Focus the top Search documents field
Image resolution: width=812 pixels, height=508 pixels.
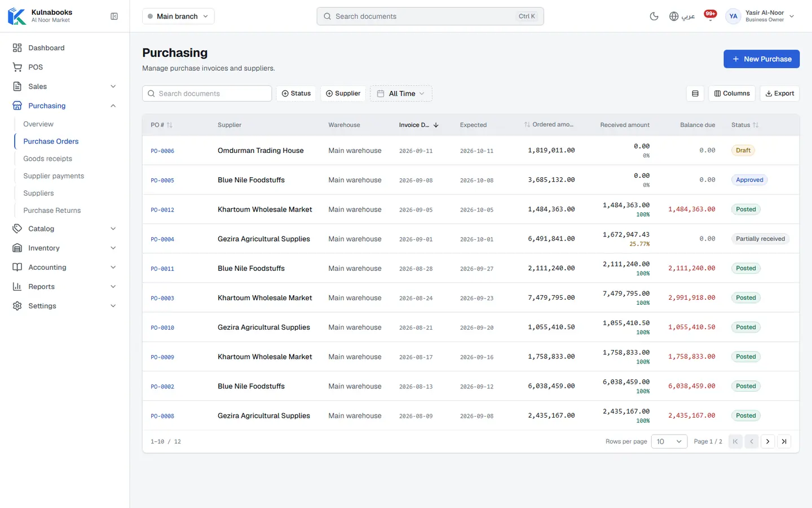(x=430, y=16)
